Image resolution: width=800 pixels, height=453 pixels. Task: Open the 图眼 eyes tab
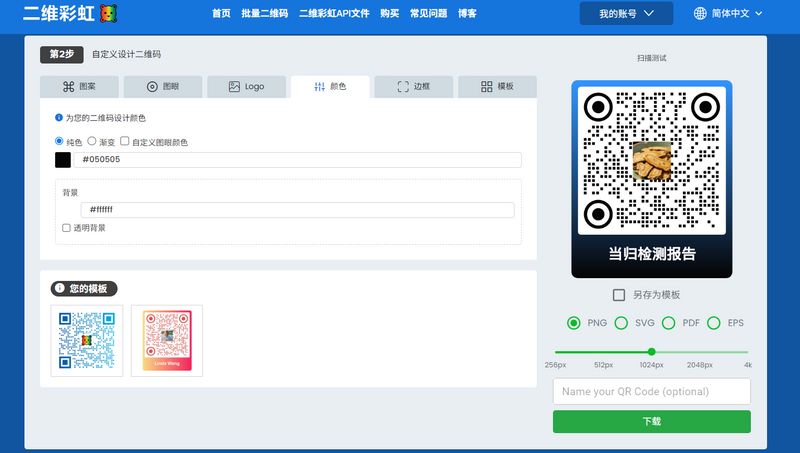(x=163, y=87)
